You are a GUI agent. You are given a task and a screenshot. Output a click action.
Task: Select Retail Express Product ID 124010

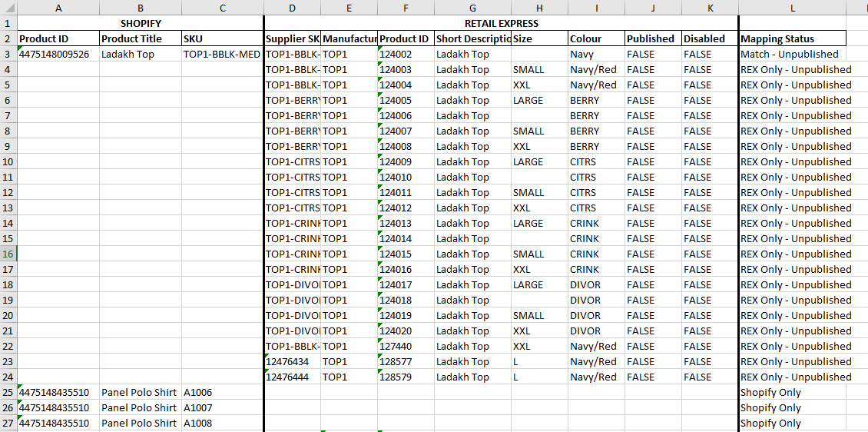click(406, 178)
